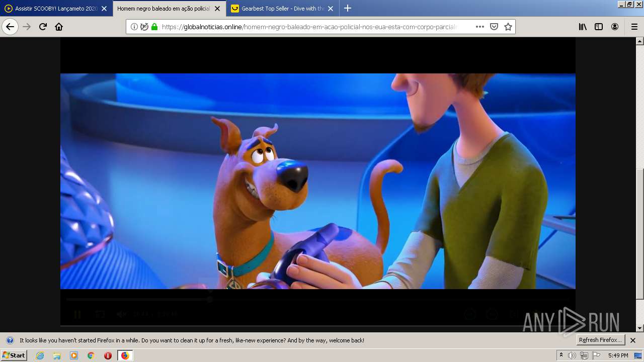Mute the video volume
644x362 pixels.
(121, 315)
